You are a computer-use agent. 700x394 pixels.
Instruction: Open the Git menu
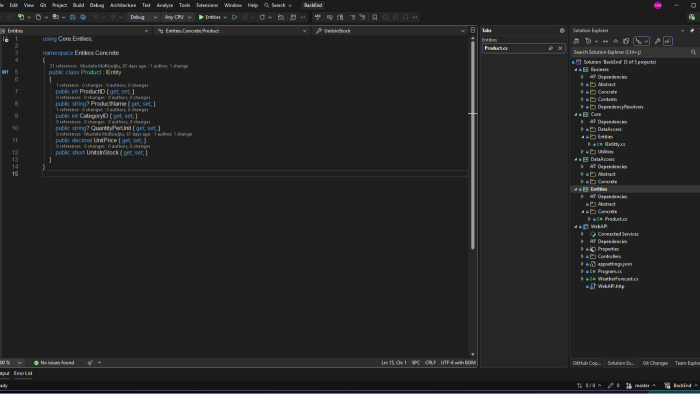43,5
